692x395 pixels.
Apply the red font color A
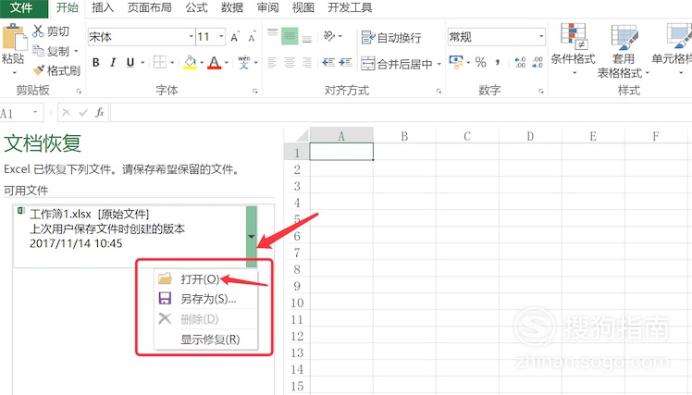pos(214,63)
